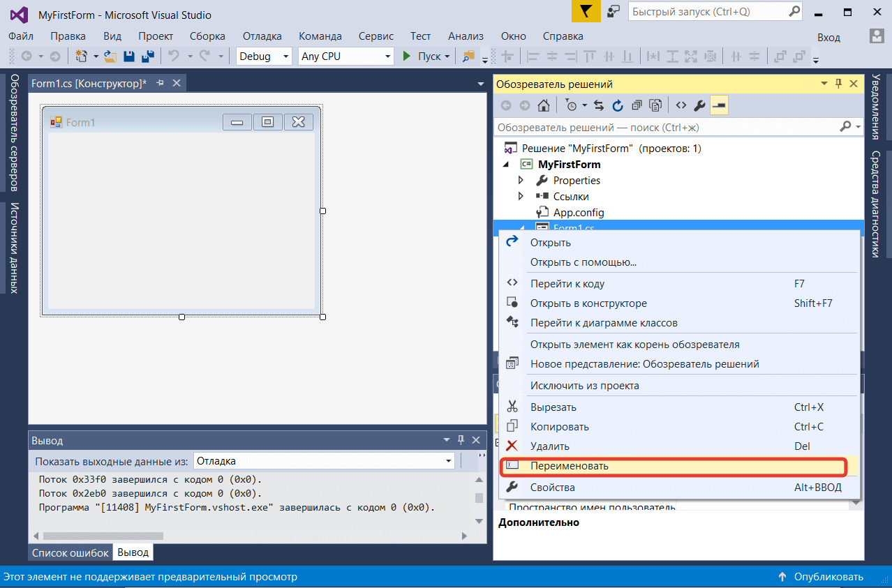
Task: Choose Исключить из проекта in the context menu
Action: point(679,386)
